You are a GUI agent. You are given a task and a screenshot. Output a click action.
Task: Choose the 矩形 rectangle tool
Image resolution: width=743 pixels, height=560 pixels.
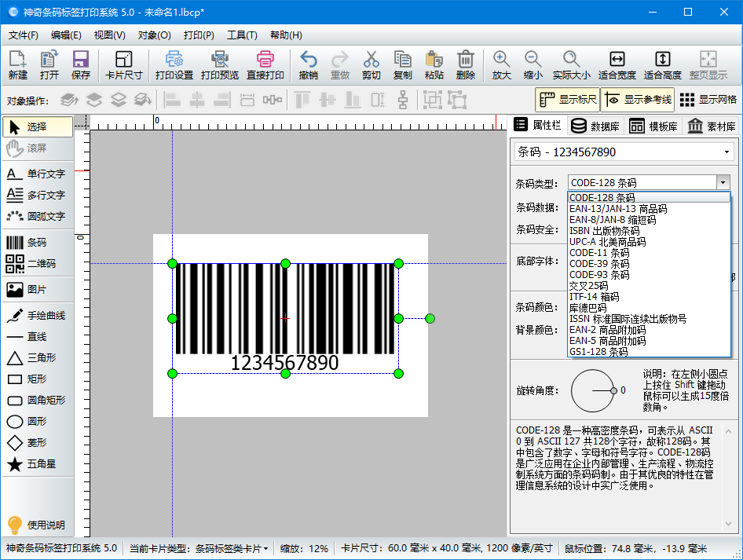38,379
